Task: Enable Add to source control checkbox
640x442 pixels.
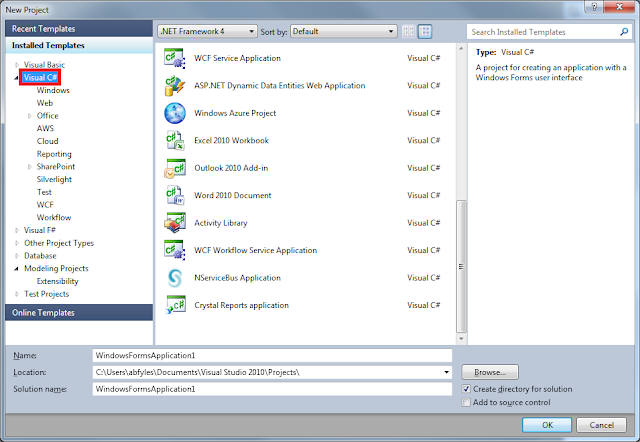Action: tap(466, 402)
